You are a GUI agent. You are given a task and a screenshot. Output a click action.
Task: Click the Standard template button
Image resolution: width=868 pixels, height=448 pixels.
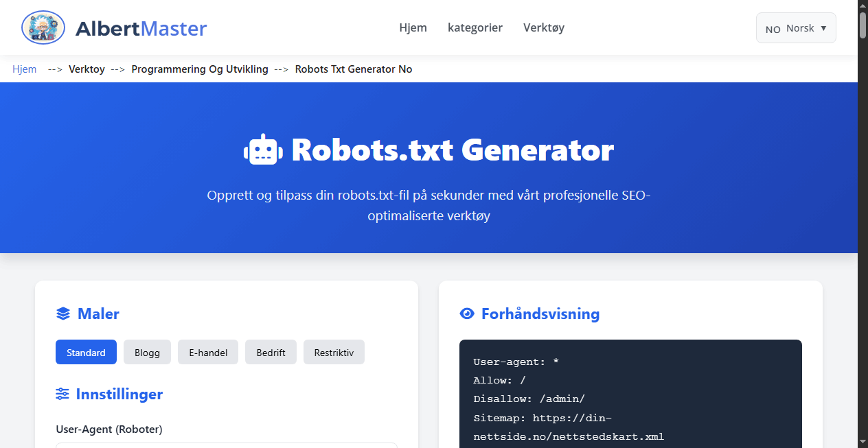(x=86, y=352)
